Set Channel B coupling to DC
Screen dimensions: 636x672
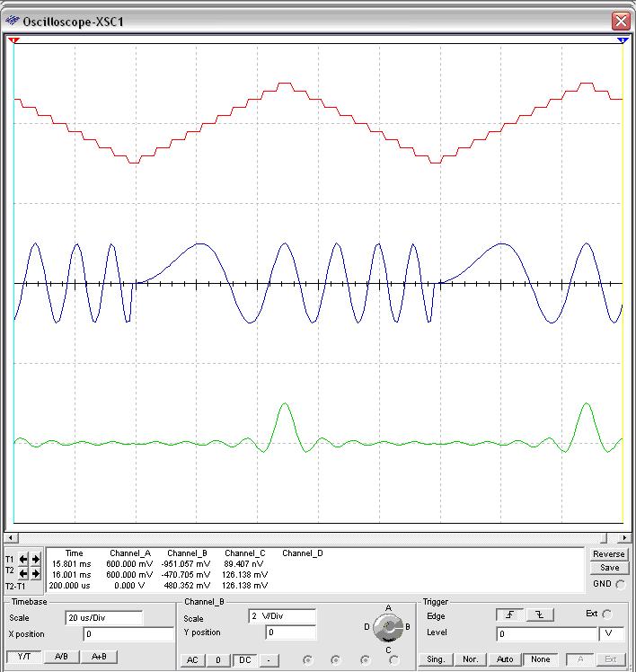click(244, 660)
